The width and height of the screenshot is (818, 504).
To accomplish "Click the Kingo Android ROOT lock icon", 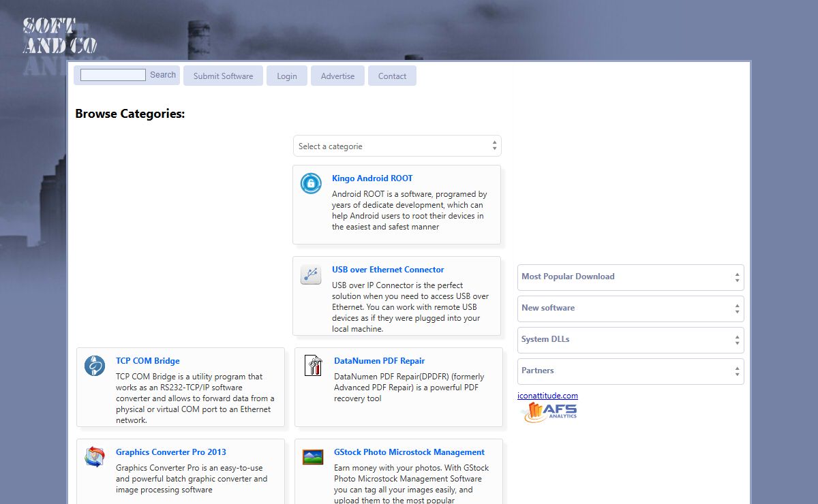I will click(x=311, y=183).
